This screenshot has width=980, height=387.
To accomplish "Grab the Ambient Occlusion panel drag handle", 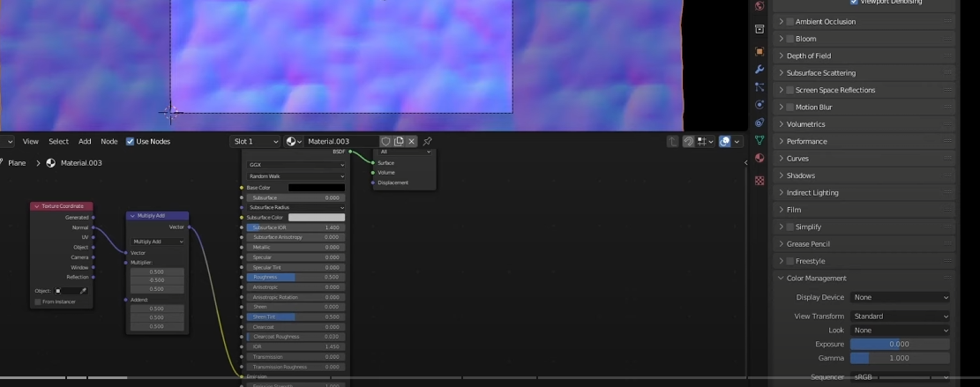I will 948,22.
